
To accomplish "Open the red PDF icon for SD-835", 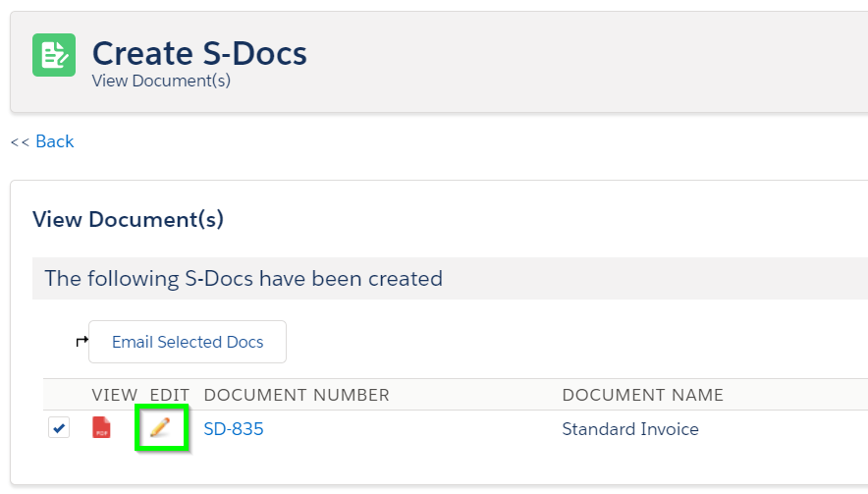I will (101, 427).
